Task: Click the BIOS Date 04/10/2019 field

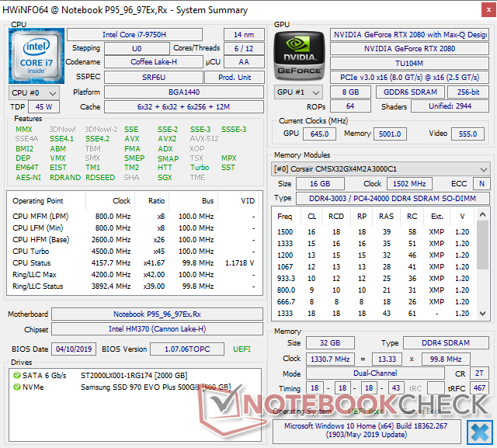Action: click(74, 349)
